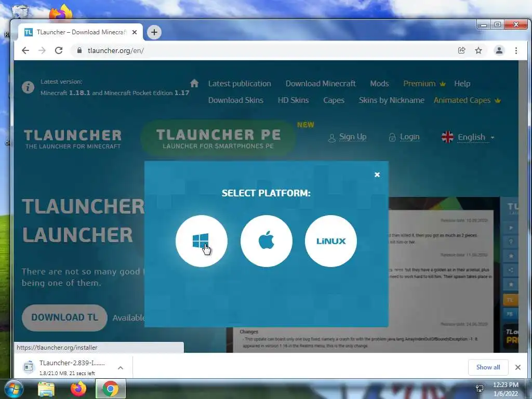
Task: Click the address bar URL field
Action: [264, 50]
